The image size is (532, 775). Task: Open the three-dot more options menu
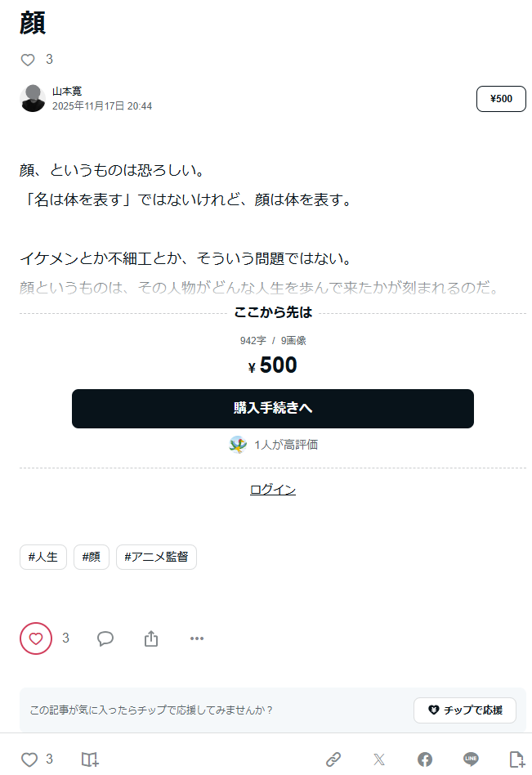pos(197,638)
